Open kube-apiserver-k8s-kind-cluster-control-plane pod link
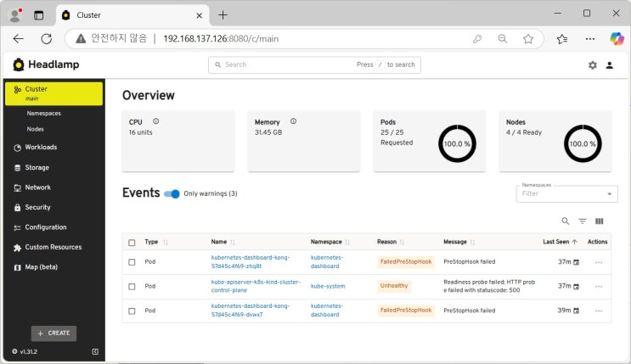The width and height of the screenshot is (631, 364). pyautogui.click(x=256, y=286)
